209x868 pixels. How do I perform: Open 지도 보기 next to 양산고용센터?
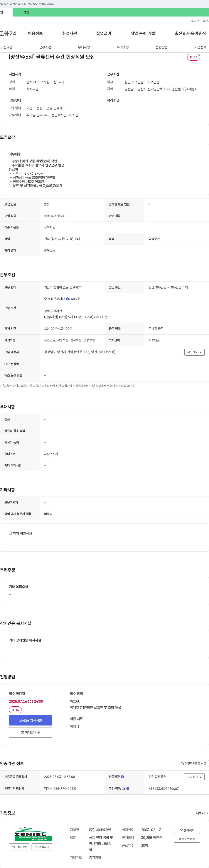(x=194, y=777)
